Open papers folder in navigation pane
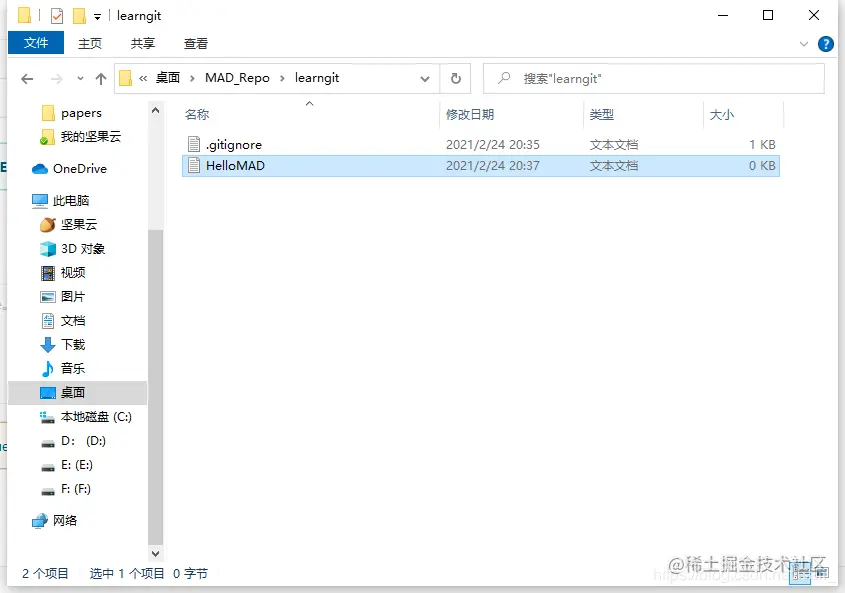 click(81, 113)
